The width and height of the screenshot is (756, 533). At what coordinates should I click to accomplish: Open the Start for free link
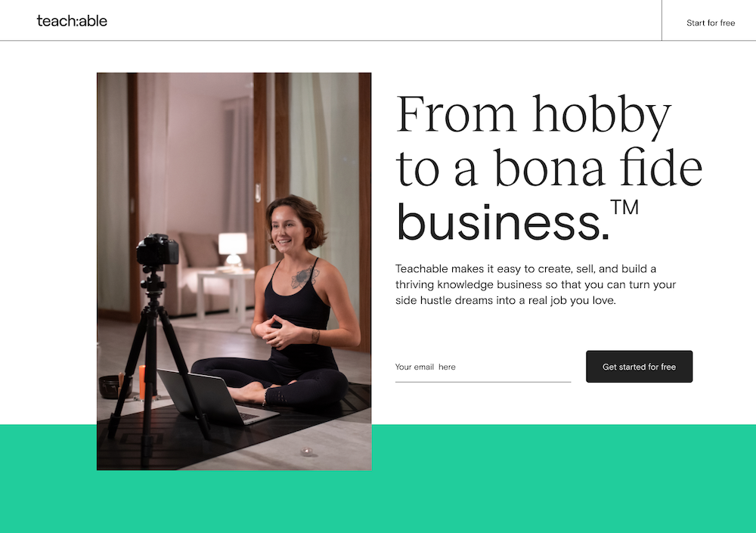tap(710, 23)
